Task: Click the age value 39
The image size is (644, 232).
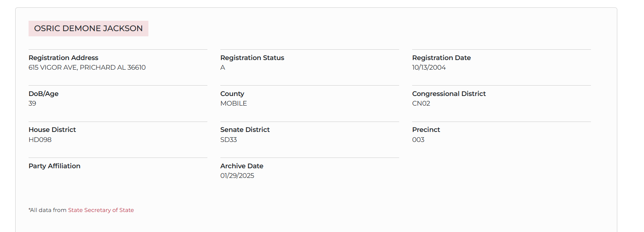Action: click(32, 103)
